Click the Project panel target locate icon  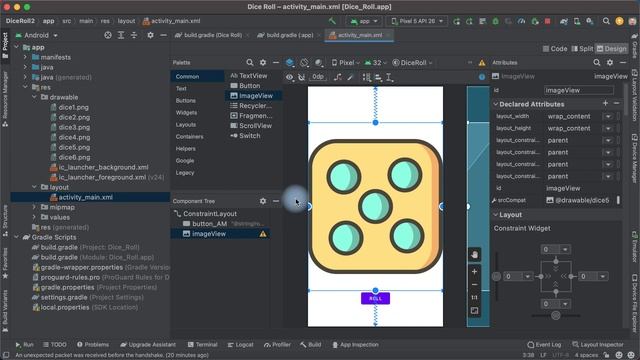tap(108, 36)
